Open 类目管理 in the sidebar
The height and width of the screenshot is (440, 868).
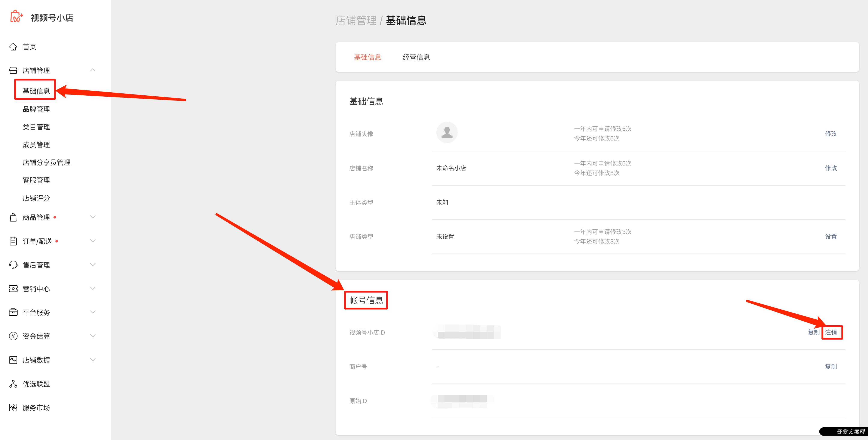(36, 127)
